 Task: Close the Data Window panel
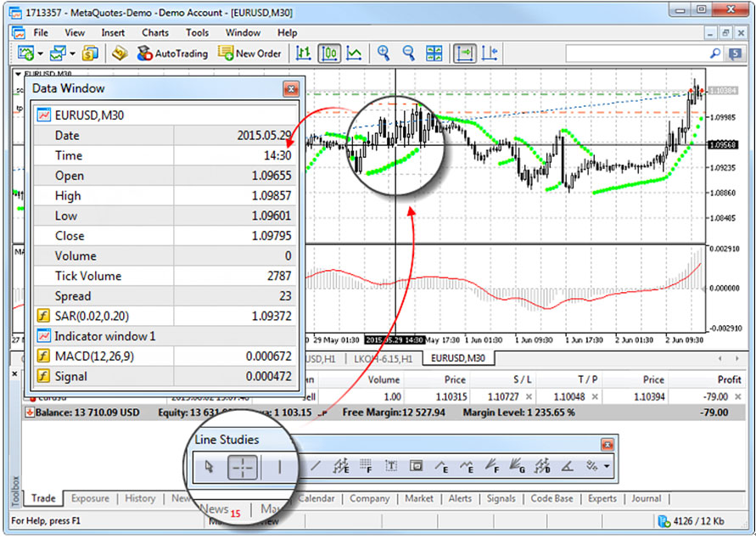[x=291, y=89]
